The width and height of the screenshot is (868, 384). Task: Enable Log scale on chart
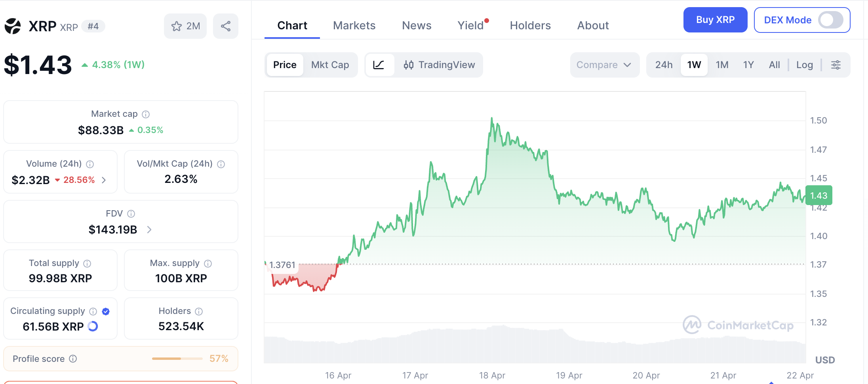[x=804, y=65]
